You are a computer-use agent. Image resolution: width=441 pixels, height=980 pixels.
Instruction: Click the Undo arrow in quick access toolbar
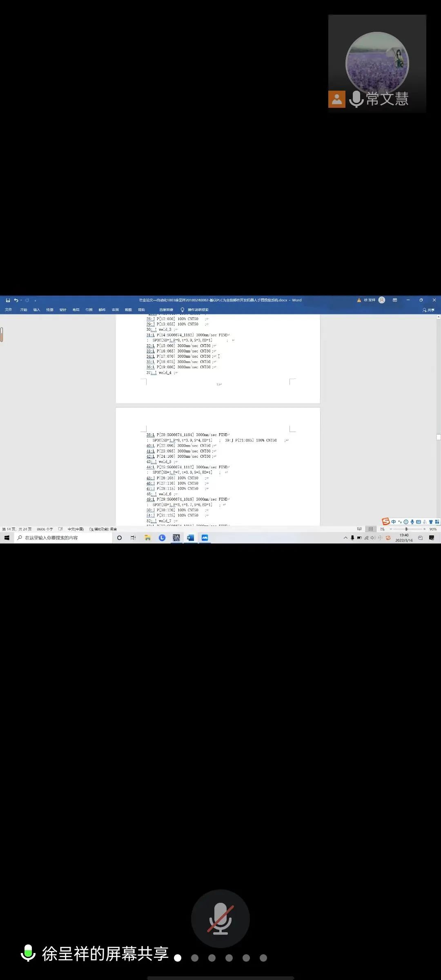(16, 300)
